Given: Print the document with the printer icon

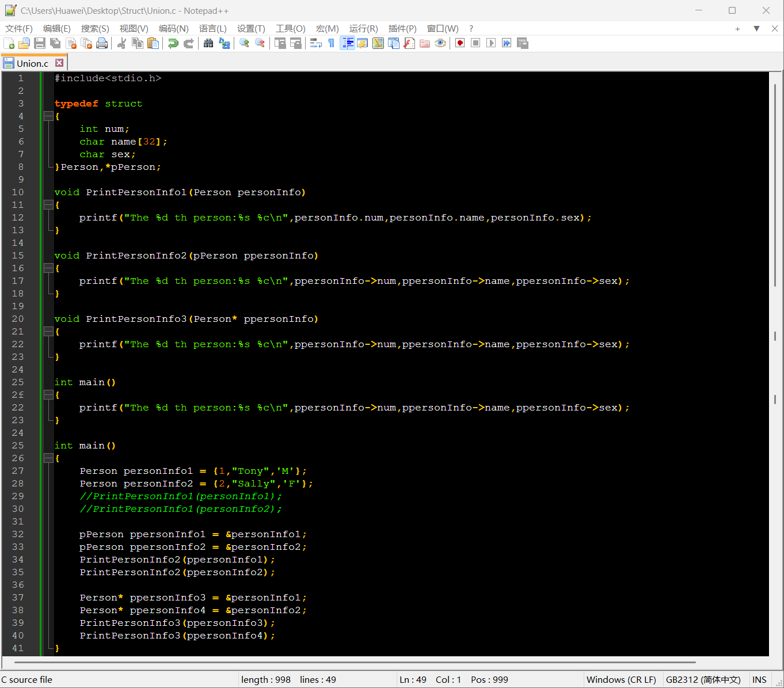Looking at the screenshot, I should coord(102,43).
